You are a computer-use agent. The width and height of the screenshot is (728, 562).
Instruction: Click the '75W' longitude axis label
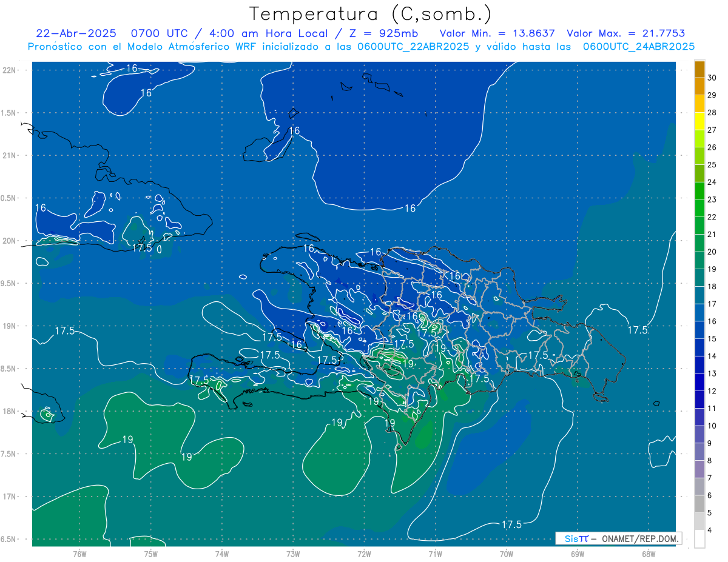(151, 554)
